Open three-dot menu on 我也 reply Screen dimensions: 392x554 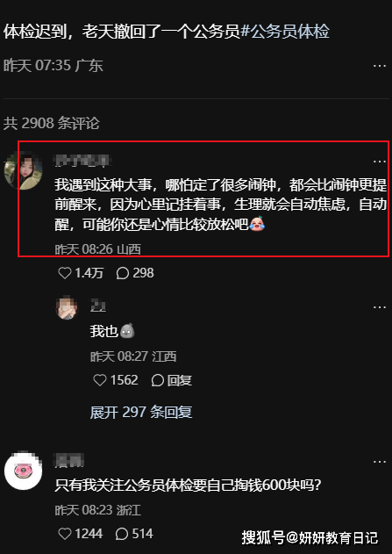tap(380, 307)
